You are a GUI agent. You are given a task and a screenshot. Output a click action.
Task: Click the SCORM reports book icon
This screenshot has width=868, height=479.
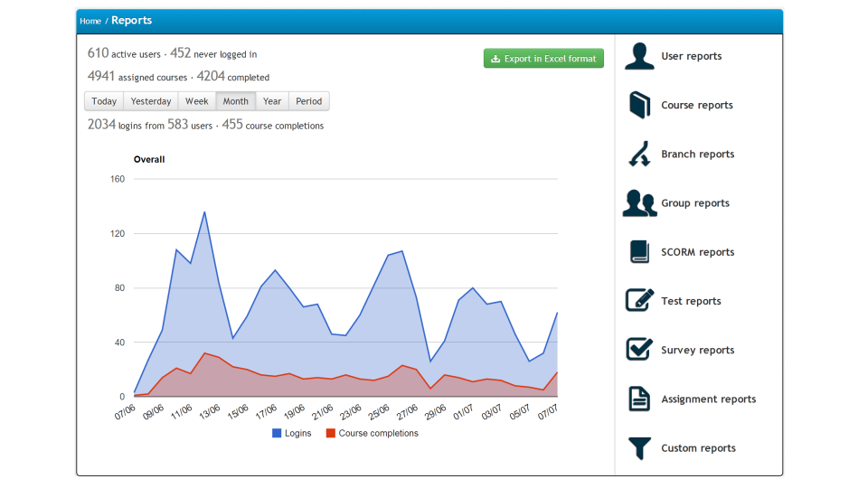639,251
